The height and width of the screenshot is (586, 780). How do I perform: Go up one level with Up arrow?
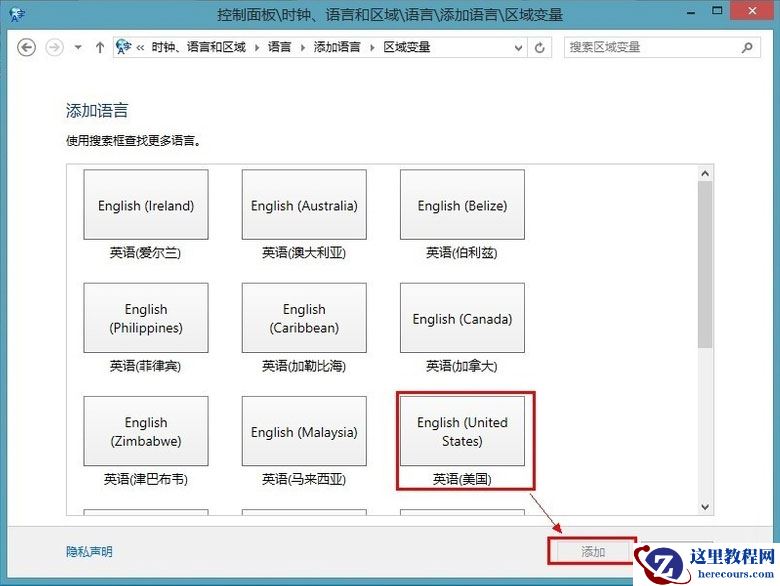pos(100,47)
